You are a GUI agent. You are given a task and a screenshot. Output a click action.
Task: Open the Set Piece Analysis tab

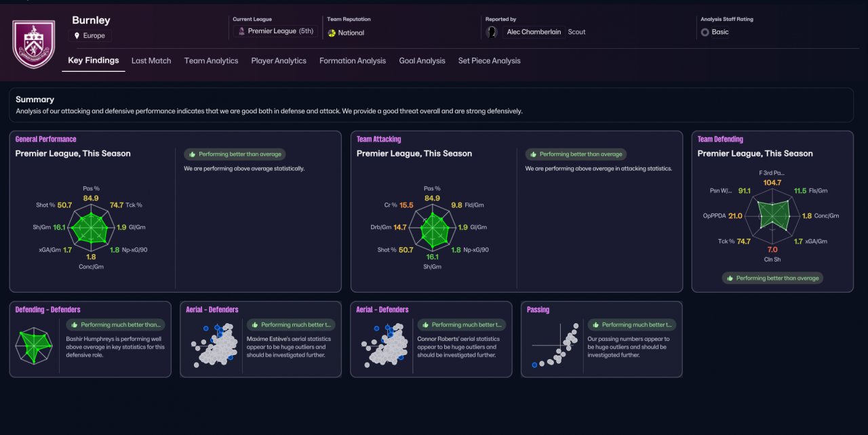tap(490, 60)
